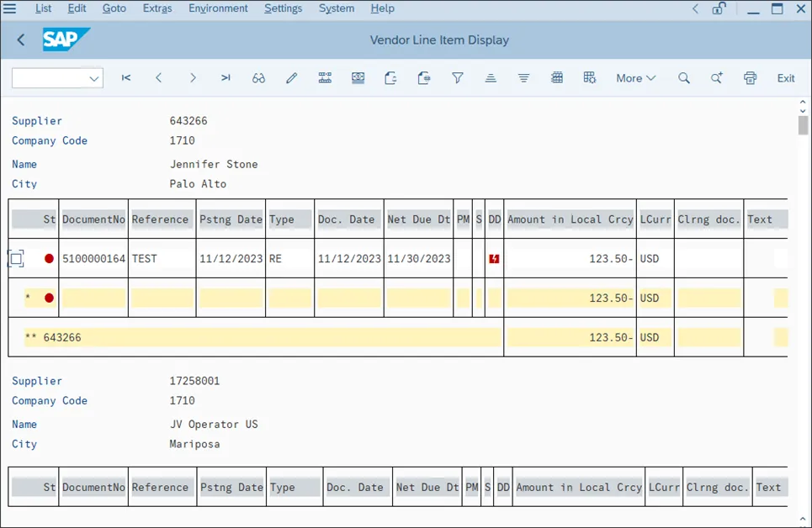This screenshot has height=528, width=812.
Task: Open the Environment menu
Action: coord(218,8)
